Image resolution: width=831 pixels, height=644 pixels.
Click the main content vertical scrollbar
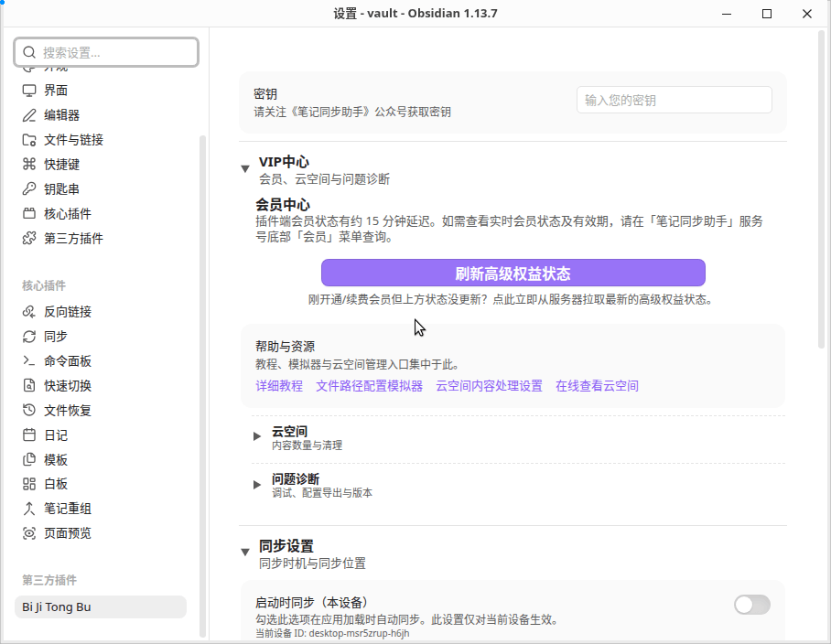click(822, 189)
